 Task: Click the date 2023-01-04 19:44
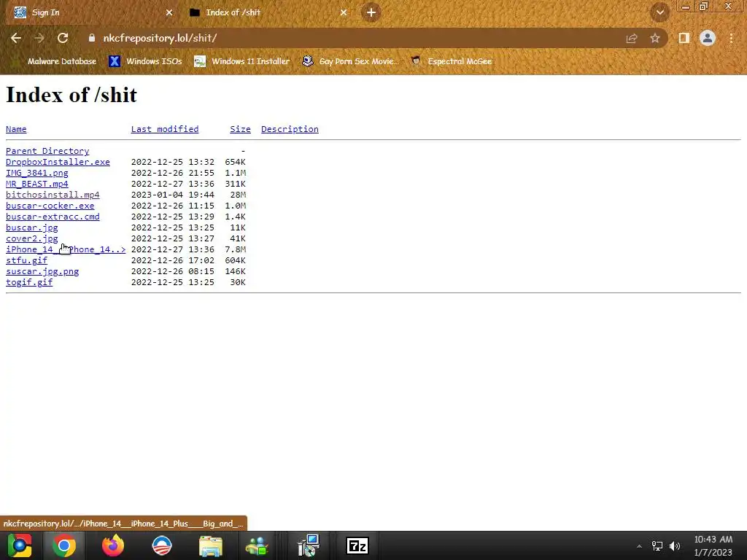tap(172, 195)
